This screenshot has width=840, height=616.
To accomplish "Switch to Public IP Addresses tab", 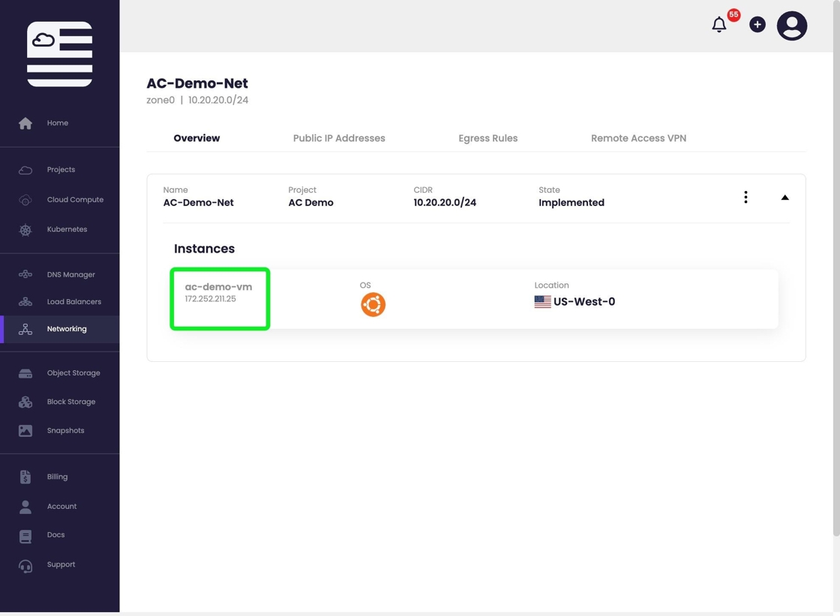I will point(339,138).
